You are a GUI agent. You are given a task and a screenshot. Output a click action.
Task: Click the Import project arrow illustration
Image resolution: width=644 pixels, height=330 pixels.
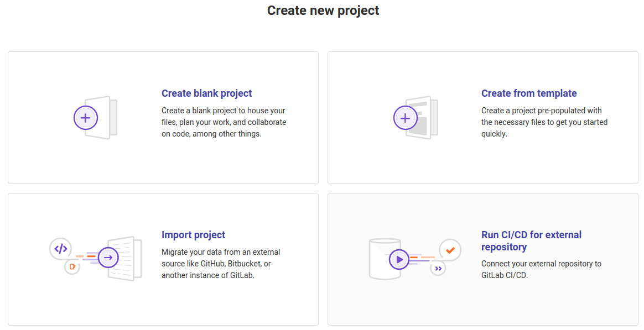pyautogui.click(x=108, y=258)
